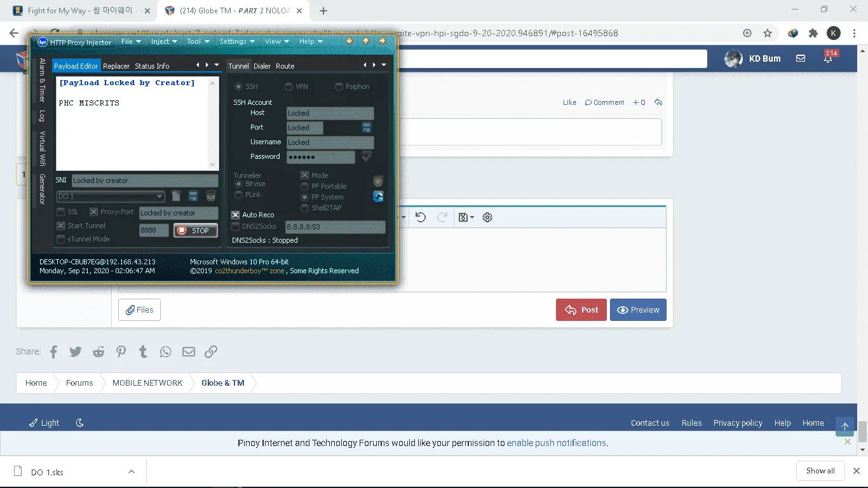Bookmark this page with the star icon
Viewport: 868px width, 488px height.
coord(768,33)
